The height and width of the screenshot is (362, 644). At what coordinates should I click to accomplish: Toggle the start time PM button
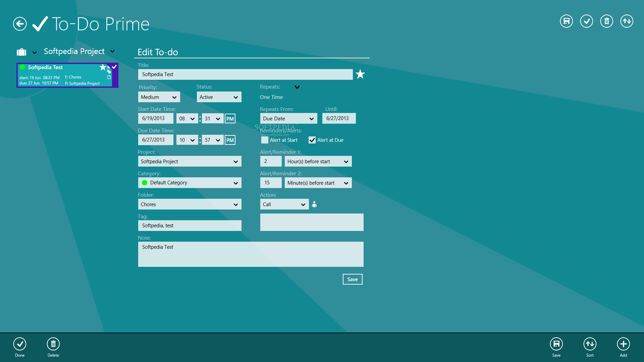pos(230,119)
